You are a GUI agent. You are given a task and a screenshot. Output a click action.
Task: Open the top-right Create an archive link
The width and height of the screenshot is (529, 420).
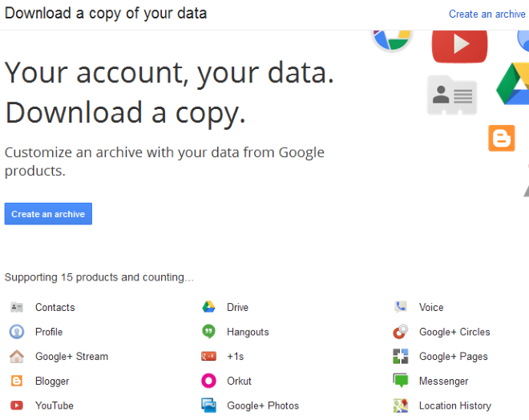487,14
